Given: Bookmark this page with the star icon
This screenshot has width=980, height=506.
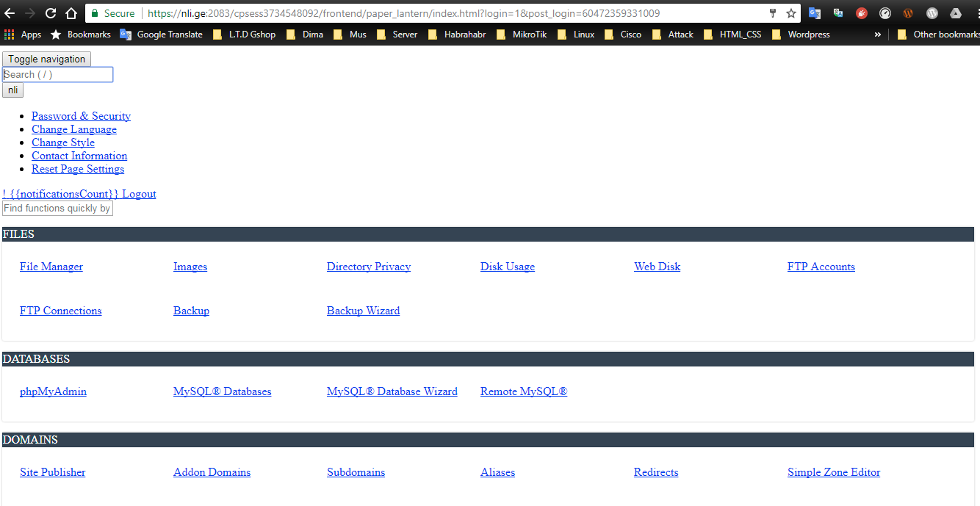Looking at the screenshot, I should coord(791,13).
